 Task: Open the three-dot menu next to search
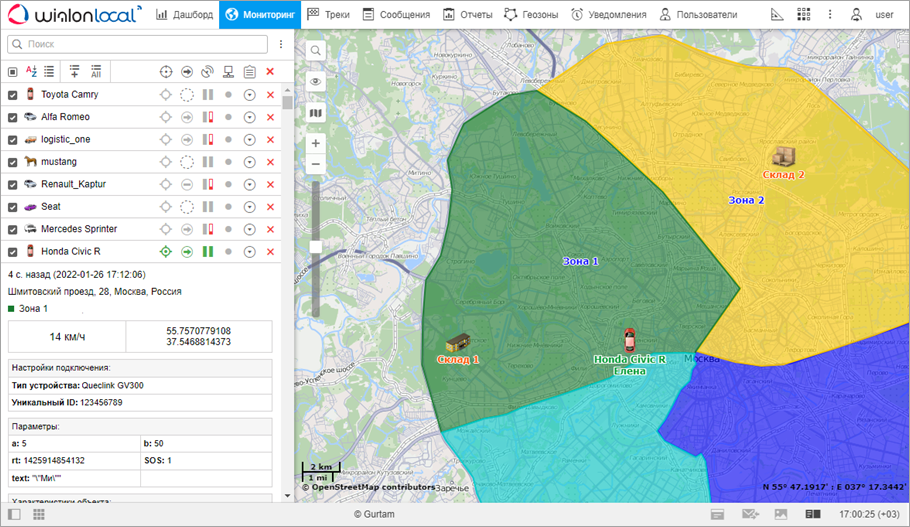281,45
